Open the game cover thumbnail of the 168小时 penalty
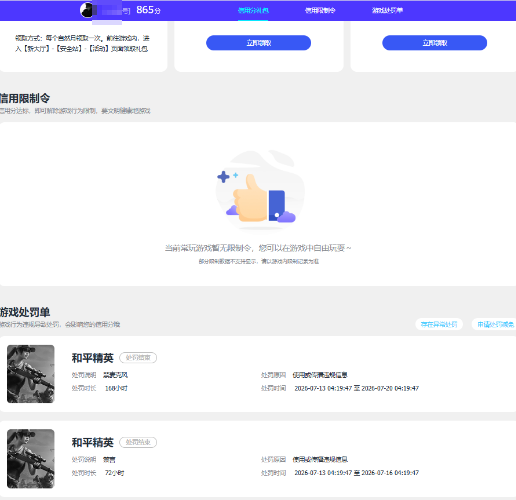Screen dimensions: 516x500 (x=31, y=374)
